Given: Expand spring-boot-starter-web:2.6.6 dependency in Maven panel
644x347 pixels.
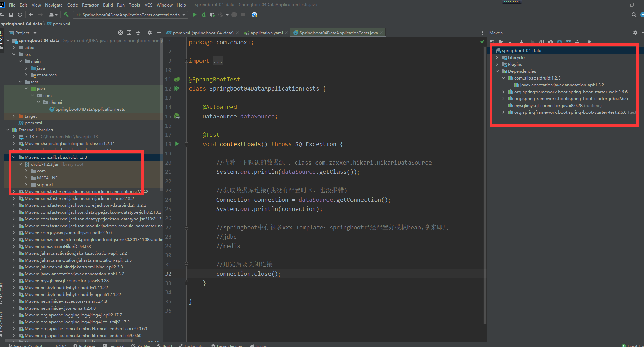Looking at the screenshot, I should (503, 92).
